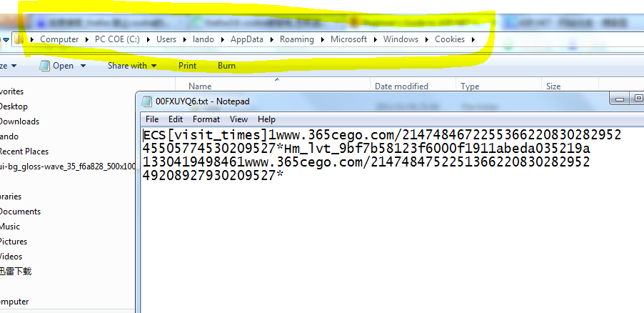644x313 pixels.
Task: Select Pictures library in navigation pane
Action: click(13, 242)
